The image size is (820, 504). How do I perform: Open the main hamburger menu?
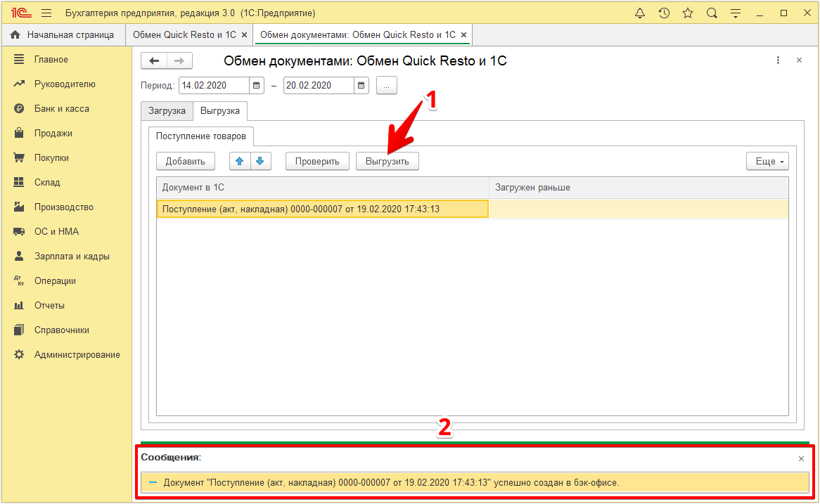click(x=46, y=13)
